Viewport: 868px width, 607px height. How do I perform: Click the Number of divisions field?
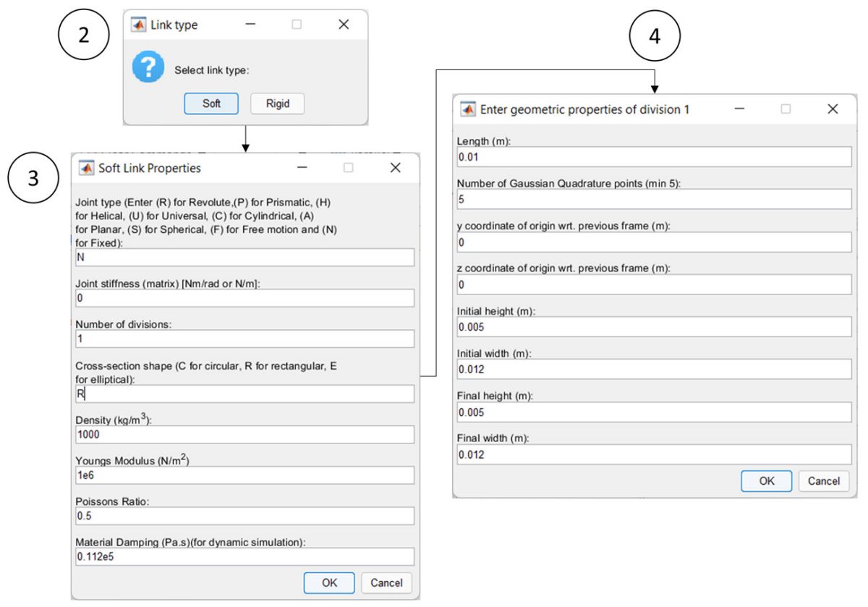[x=244, y=338]
